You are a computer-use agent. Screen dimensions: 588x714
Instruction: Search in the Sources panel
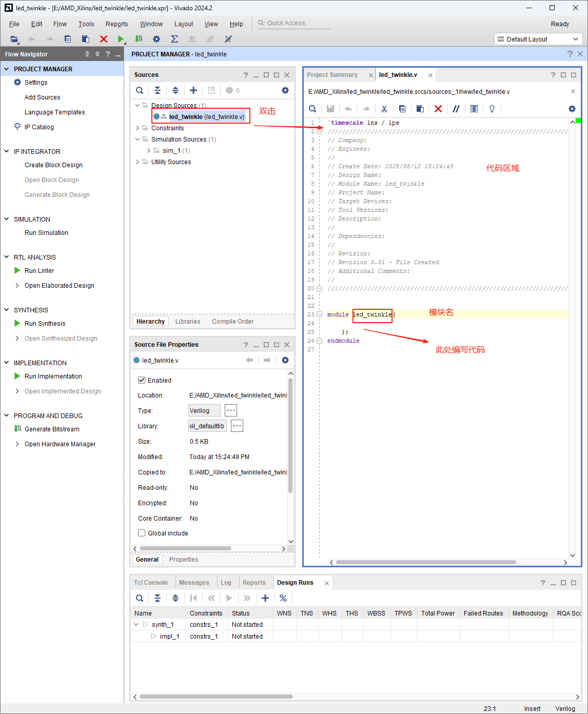coord(140,90)
